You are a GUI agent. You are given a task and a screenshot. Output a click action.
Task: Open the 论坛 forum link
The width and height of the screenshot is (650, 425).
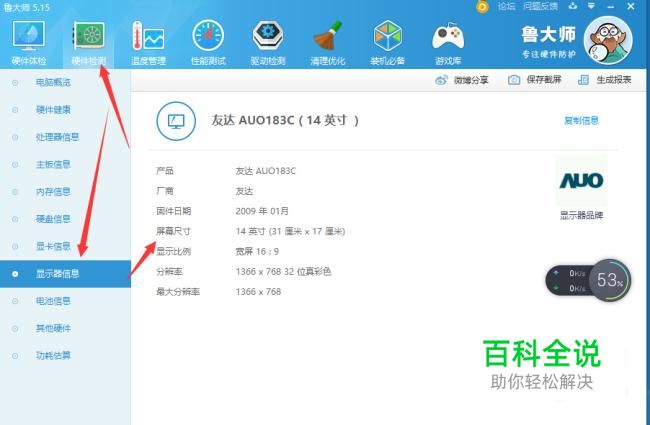[x=506, y=6]
